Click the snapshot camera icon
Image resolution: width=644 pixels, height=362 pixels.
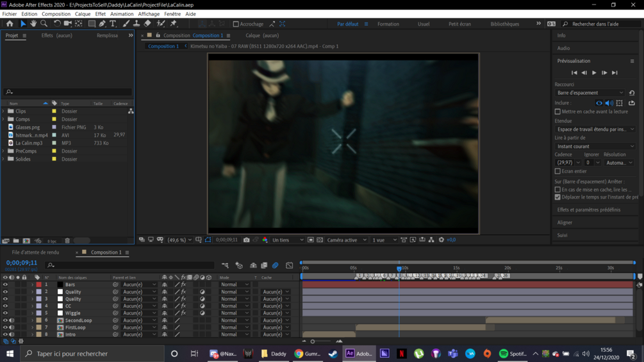tap(247, 240)
